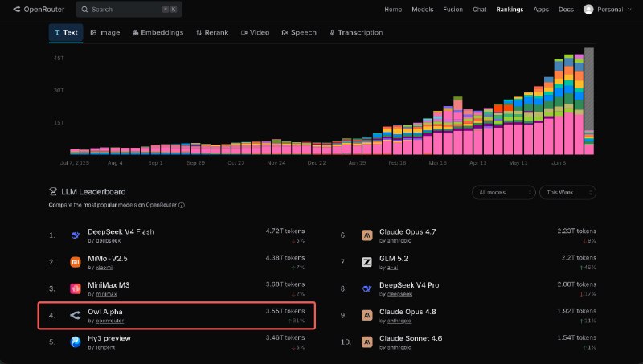This screenshot has height=364, width=643.
Task: Open the This Week period dropdown
Action: pyautogui.click(x=567, y=192)
